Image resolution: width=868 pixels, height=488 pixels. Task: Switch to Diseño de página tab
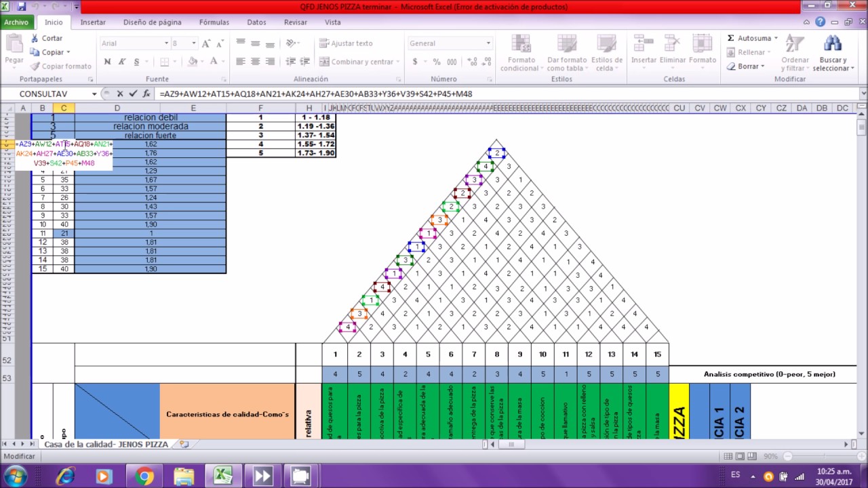click(153, 22)
